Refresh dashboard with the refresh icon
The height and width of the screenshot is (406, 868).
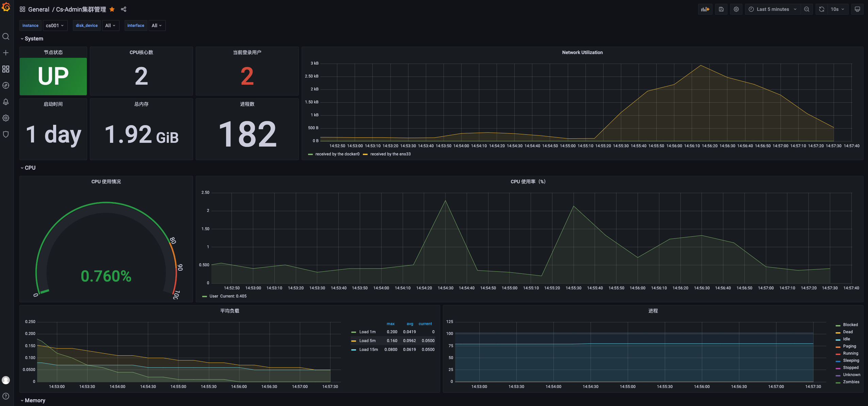[x=821, y=10]
